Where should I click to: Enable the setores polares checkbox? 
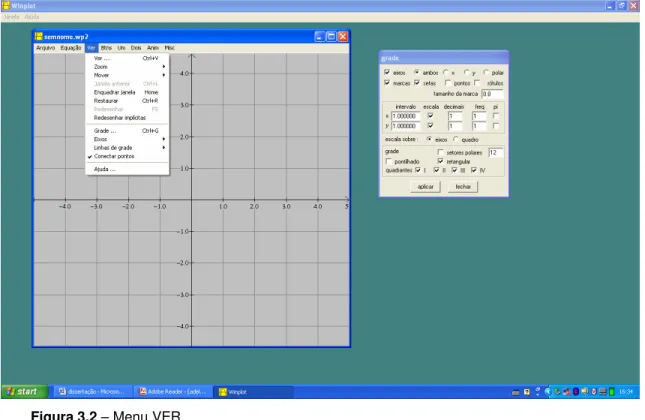pos(441,152)
